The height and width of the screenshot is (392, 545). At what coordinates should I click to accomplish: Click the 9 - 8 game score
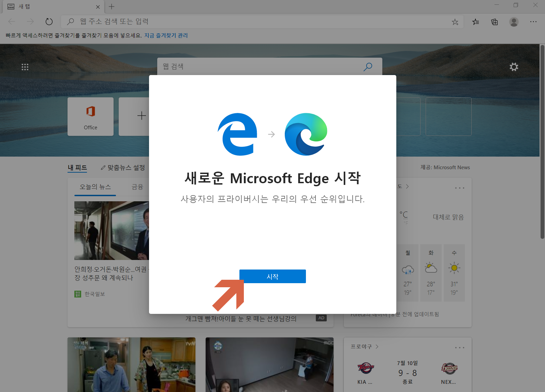click(x=408, y=373)
